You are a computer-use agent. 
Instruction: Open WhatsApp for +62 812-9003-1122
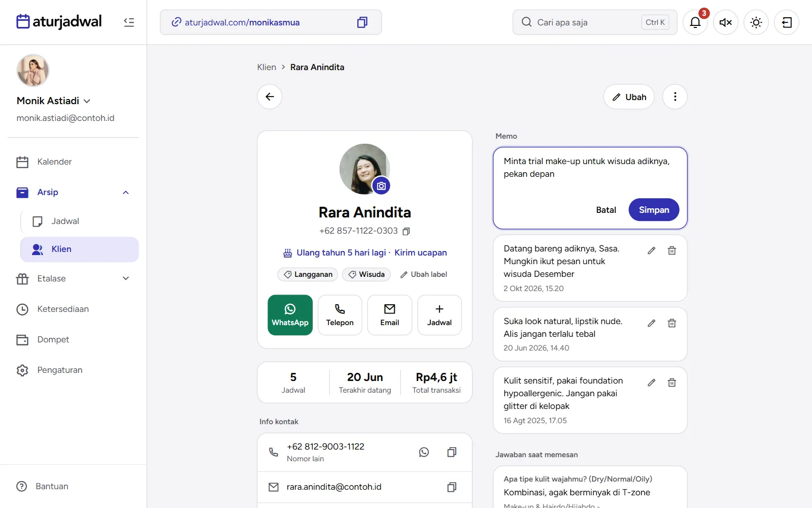pos(424,452)
